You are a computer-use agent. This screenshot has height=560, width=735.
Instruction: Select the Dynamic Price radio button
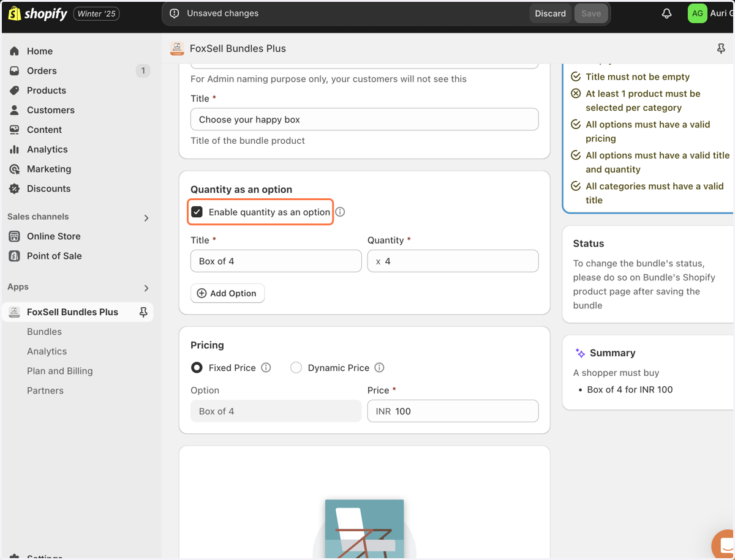[296, 368]
